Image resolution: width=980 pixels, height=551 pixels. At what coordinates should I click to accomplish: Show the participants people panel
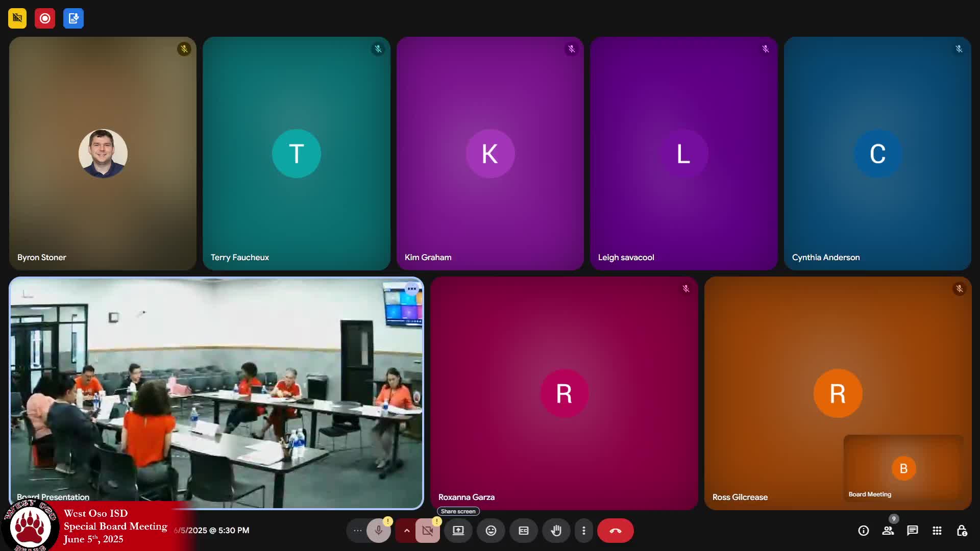(x=888, y=531)
